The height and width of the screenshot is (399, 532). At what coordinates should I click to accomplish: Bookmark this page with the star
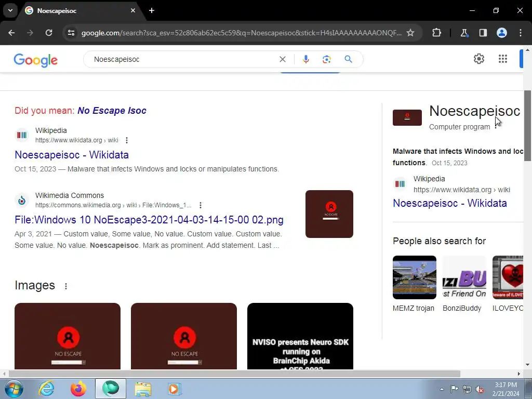[x=410, y=33]
